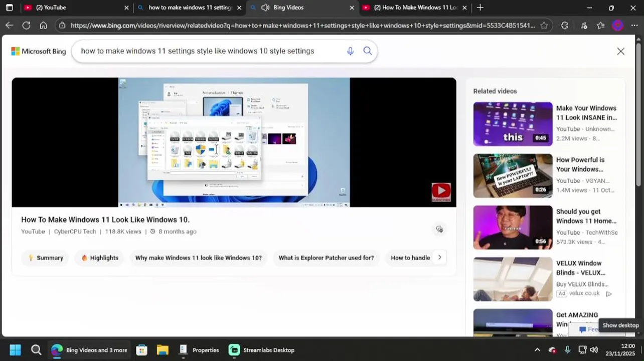Open 'Make Your Windows 11 Look INSANE' thumbnail
644x361 pixels.
coord(513,124)
